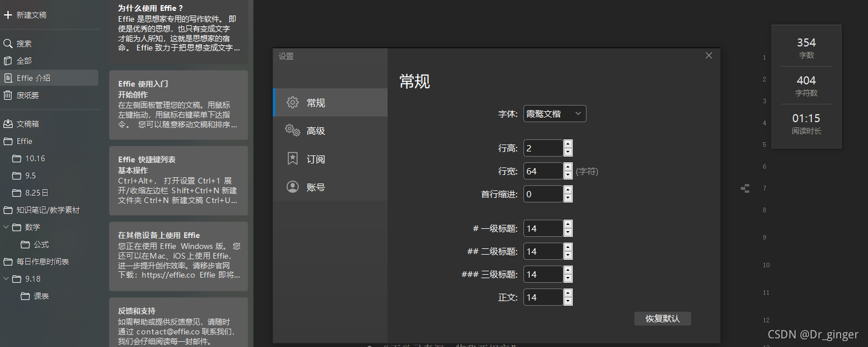
Task: Click the 搜索 label in sidebar
Action: click(24, 44)
